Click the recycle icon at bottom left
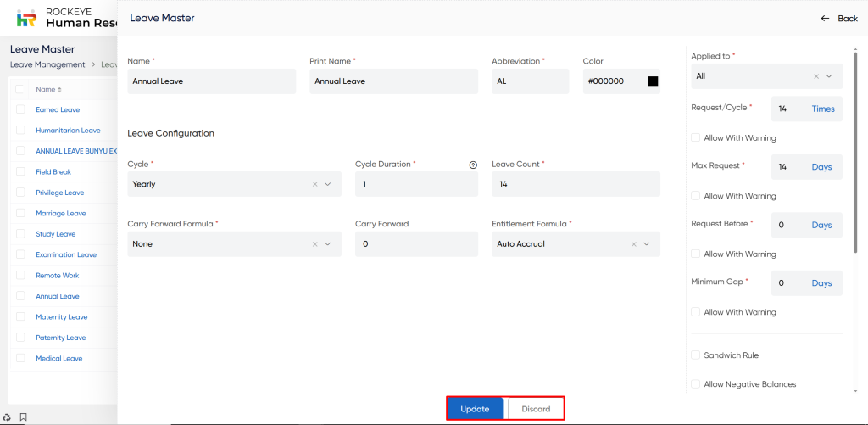The height and width of the screenshot is (425, 868). click(8, 417)
